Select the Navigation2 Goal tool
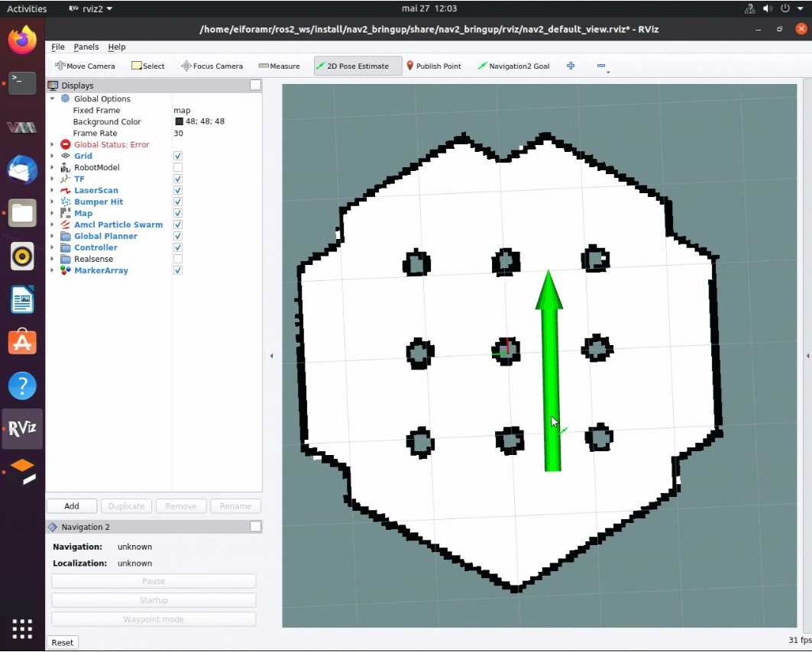Screen dimensions: 812x652 (513, 66)
